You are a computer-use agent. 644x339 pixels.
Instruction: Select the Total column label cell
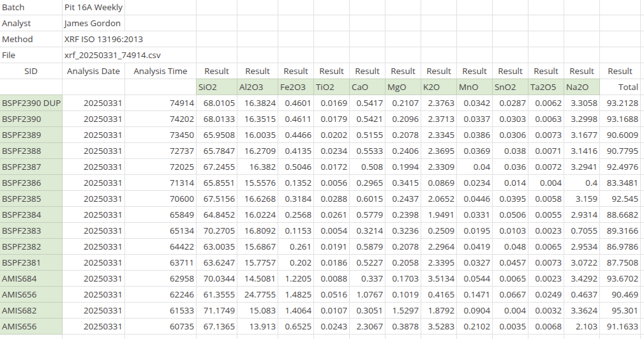pos(620,87)
